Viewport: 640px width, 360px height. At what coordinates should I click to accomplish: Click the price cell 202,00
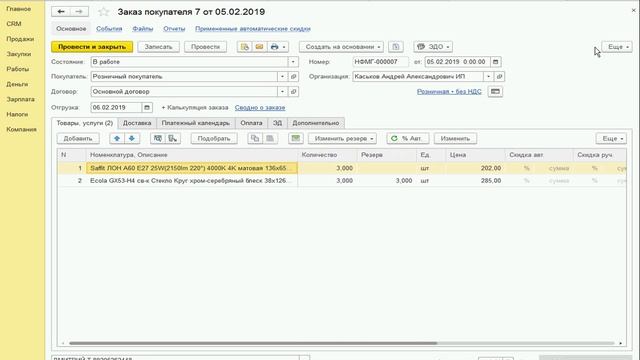tap(475, 168)
